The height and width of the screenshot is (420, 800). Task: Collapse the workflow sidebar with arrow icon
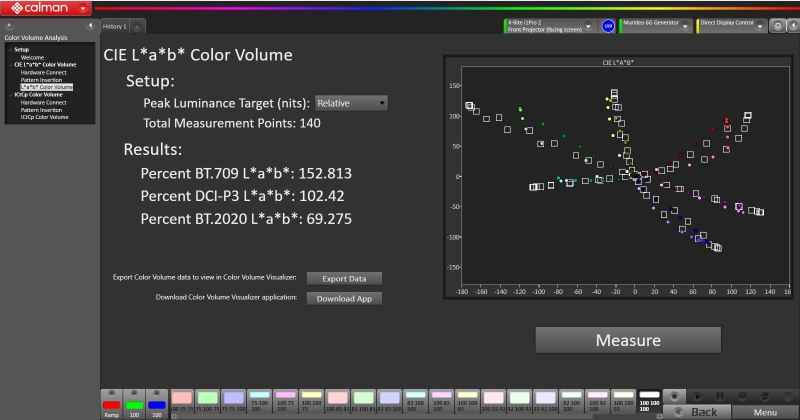pyautogui.click(x=92, y=25)
